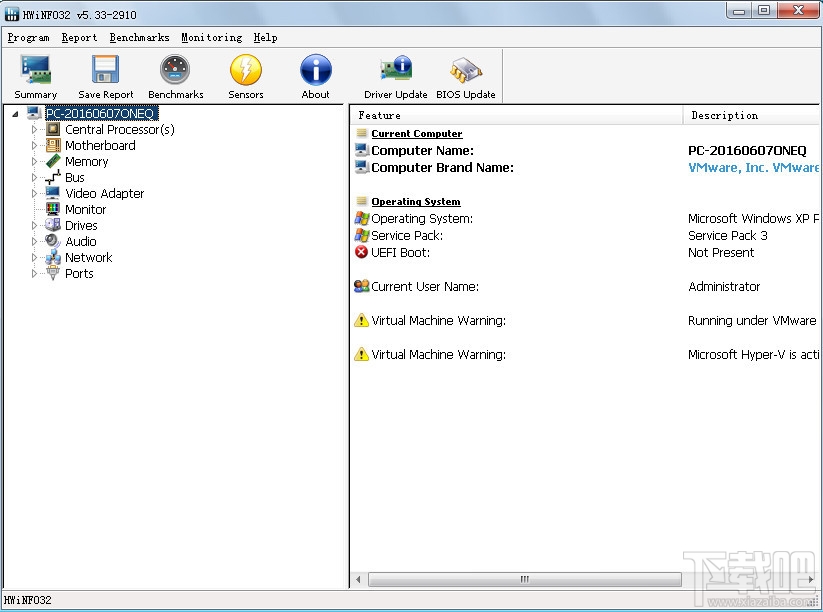This screenshot has width=823, height=612.
Task: Click the Feature column header
Action: 516,115
